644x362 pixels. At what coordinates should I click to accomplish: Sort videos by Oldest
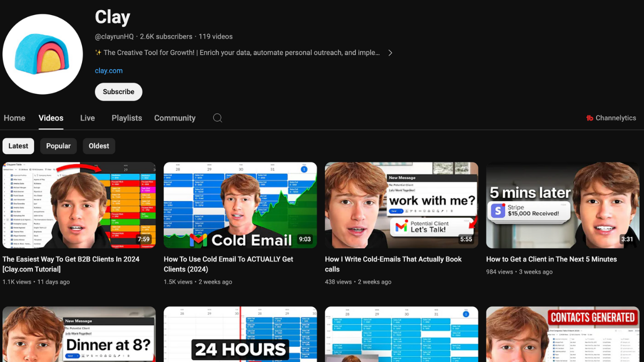(x=99, y=146)
